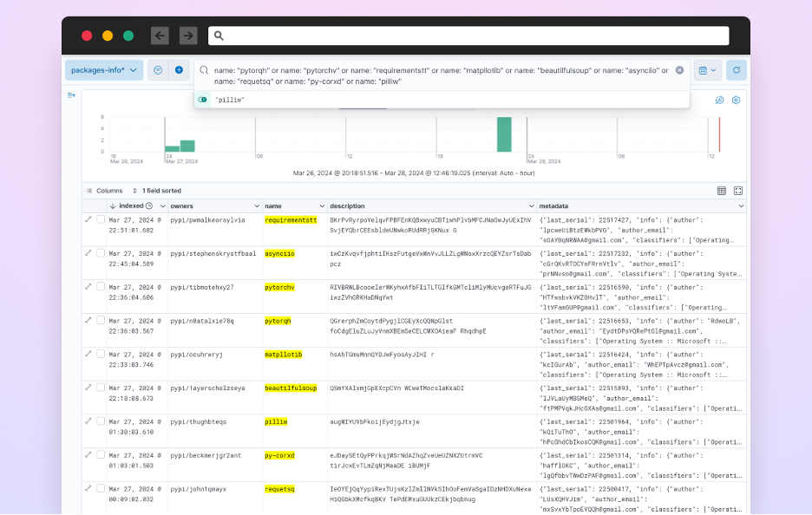Select the pytorqh row checkbox
This screenshot has width=812, height=515.
[101, 321]
